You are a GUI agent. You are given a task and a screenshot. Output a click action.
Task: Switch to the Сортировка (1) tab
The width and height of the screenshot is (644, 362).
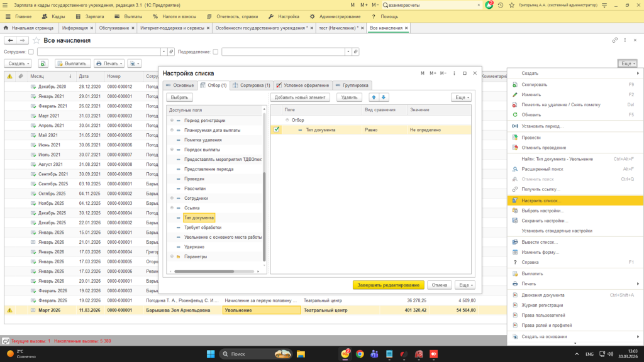252,85
